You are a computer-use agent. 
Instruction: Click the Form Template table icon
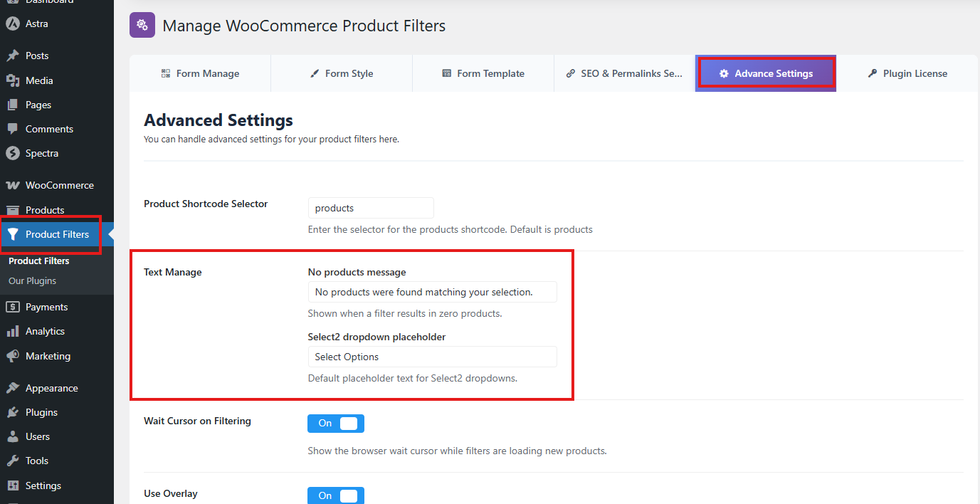[447, 73]
